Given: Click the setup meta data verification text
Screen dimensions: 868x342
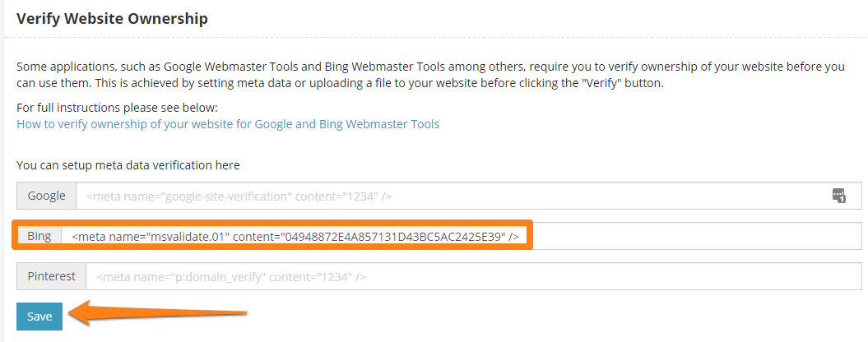Looking at the screenshot, I should click(x=128, y=165).
